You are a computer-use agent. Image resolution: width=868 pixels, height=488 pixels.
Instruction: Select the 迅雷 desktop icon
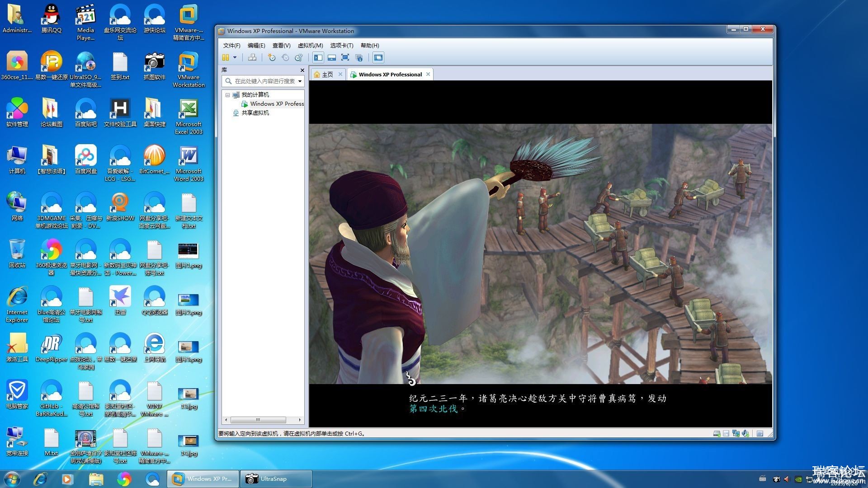pyautogui.click(x=120, y=301)
